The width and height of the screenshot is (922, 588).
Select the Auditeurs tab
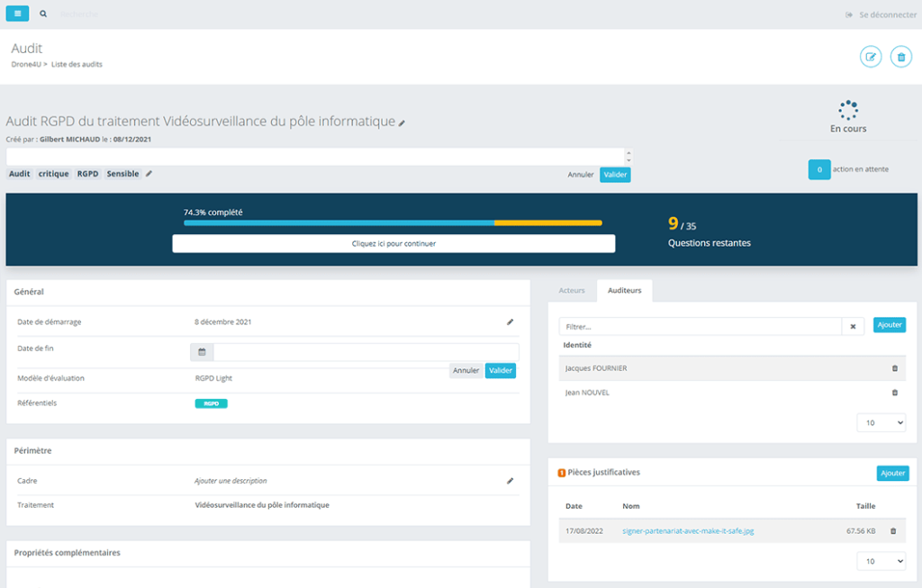(x=625, y=290)
